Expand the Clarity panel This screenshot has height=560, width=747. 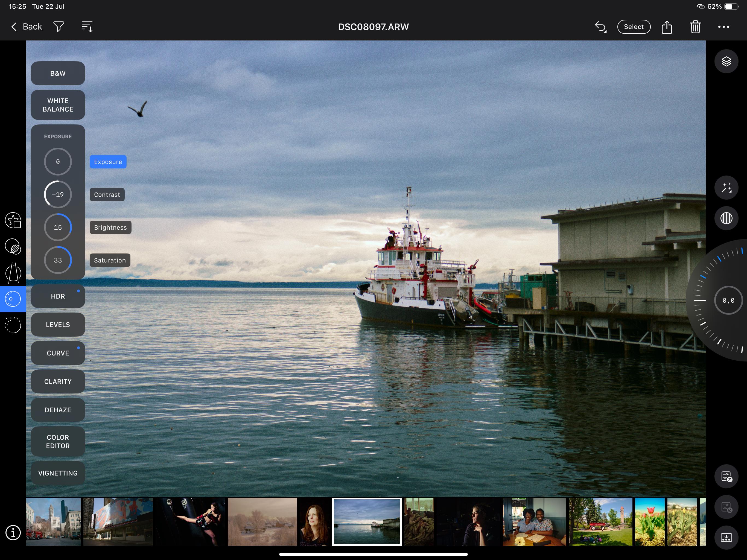click(x=58, y=381)
